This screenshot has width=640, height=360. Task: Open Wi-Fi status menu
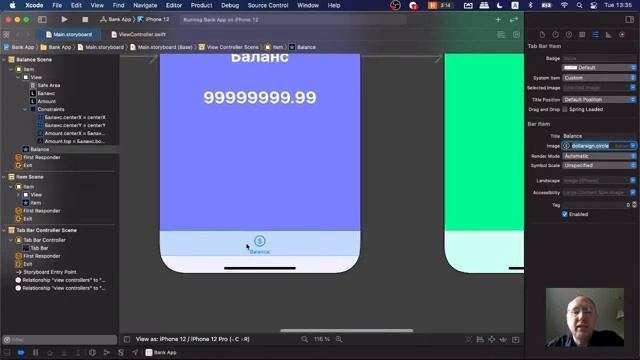564,5
